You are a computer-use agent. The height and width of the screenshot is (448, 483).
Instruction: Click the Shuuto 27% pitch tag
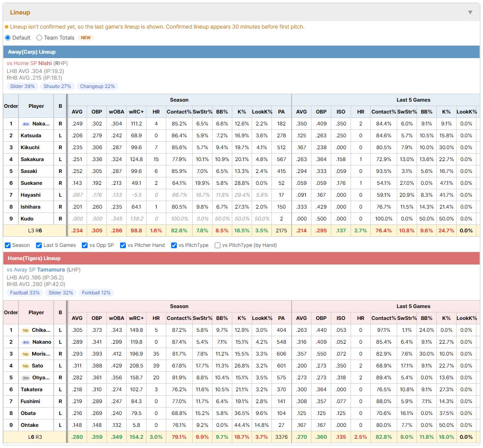pyautogui.click(x=57, y=86)
